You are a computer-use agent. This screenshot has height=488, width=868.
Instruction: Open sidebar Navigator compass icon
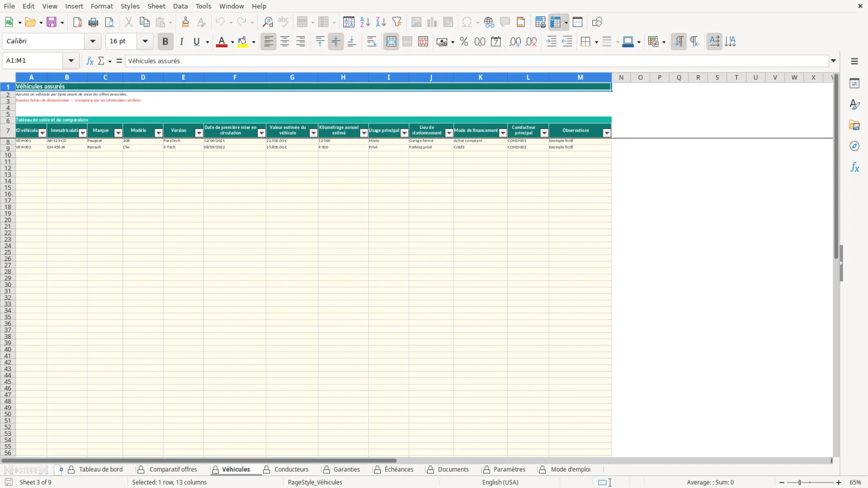coord(854,146)
